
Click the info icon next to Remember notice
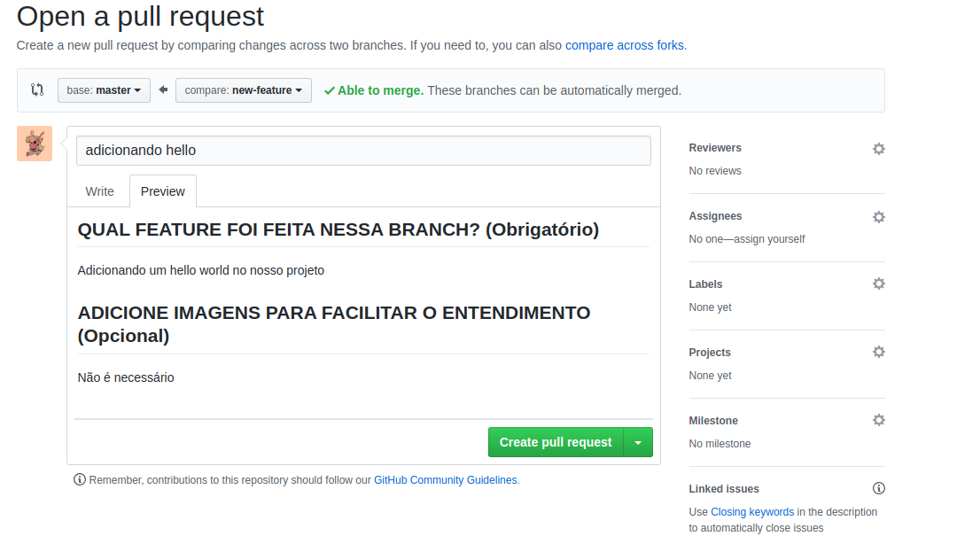click(80, 479)
